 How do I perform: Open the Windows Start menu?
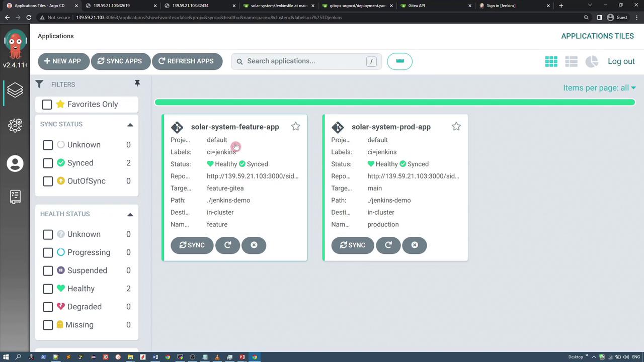6,357
